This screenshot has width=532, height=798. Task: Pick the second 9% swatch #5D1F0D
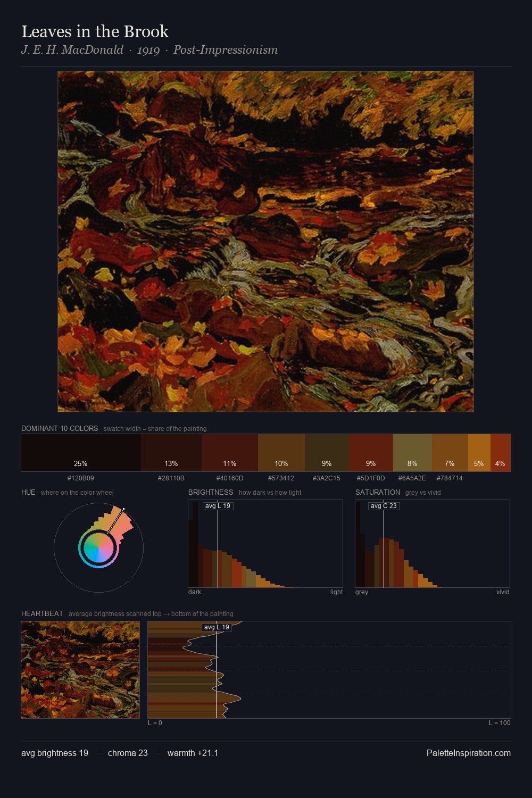click(x=371, y=453)
